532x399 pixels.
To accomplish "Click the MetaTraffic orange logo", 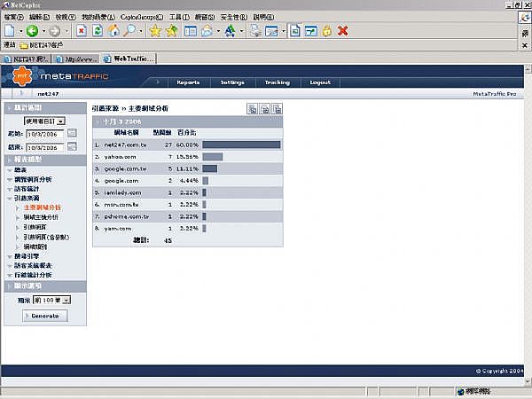I will coord(22,76).
